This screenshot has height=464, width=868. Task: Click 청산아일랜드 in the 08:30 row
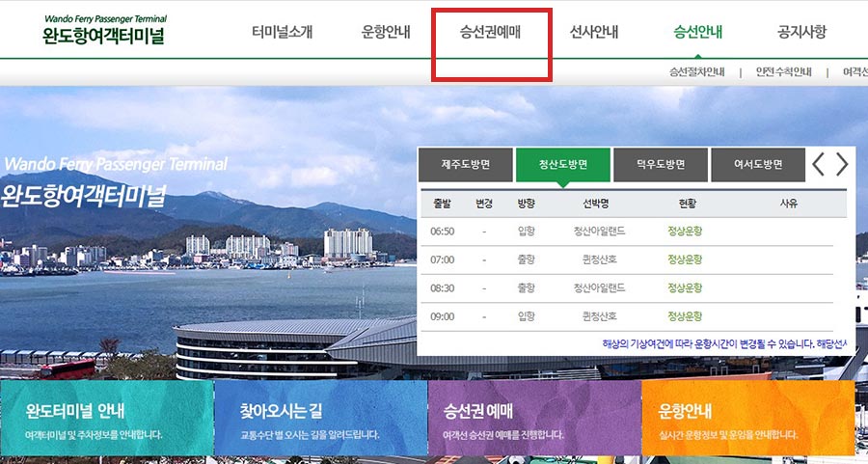(x=599, y=287)
